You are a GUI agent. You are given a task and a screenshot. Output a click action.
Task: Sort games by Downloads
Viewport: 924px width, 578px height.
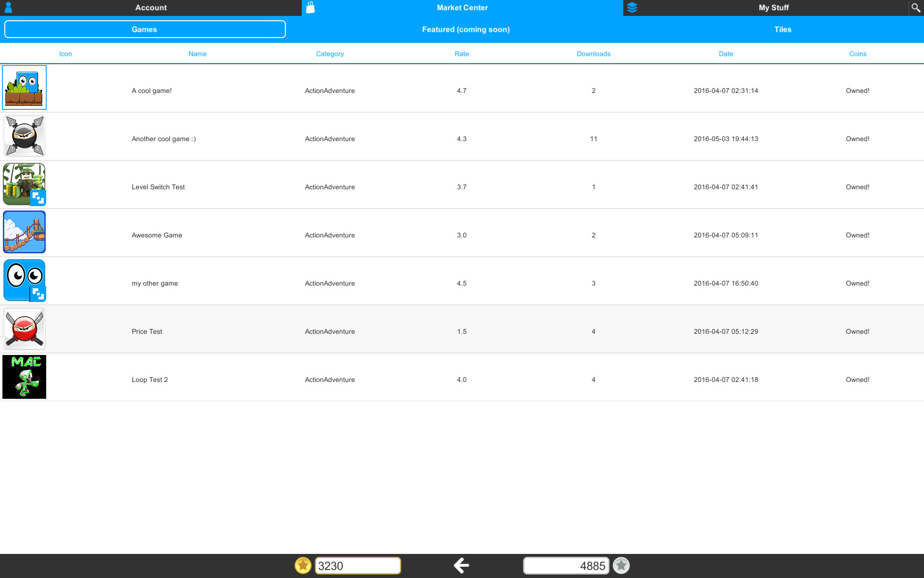[x=593, y=53]
